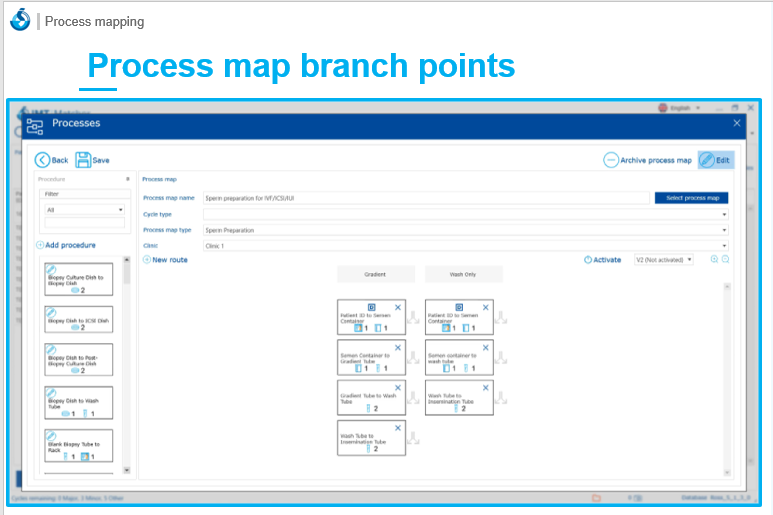Open the procedure filter All dropdown
The height and width of the screenshot is (515, 773).
(x=84, y=210)
